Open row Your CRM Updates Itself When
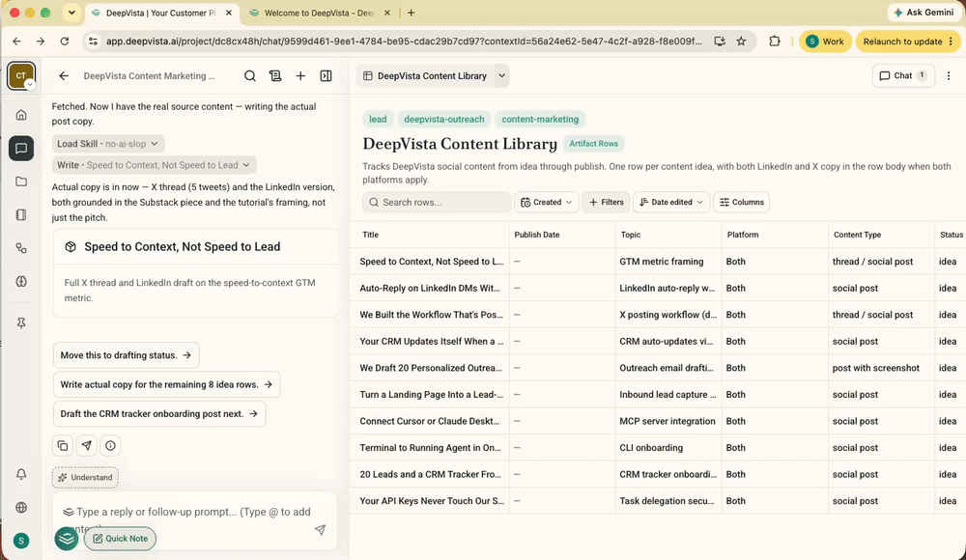 [x=431, y=341]
